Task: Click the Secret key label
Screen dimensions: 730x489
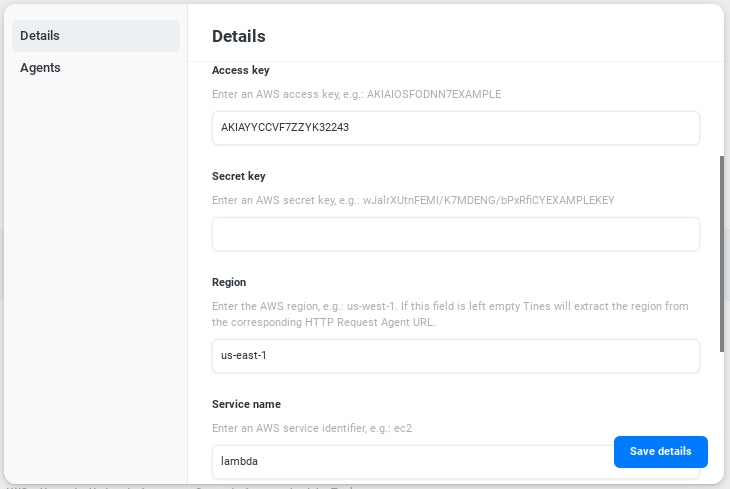Action: click(238, 176)
